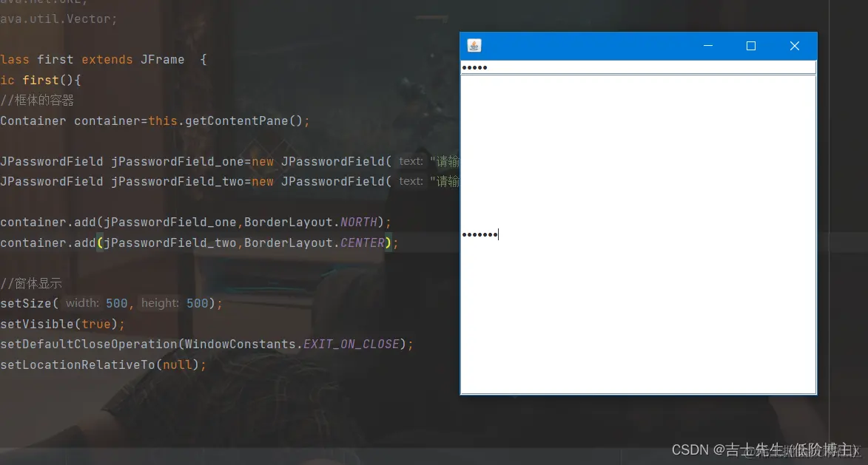Click the 'jPasswordField_one=new' declaration
Viewport: 868px width, 465px height.
click(x=192, y=161)
